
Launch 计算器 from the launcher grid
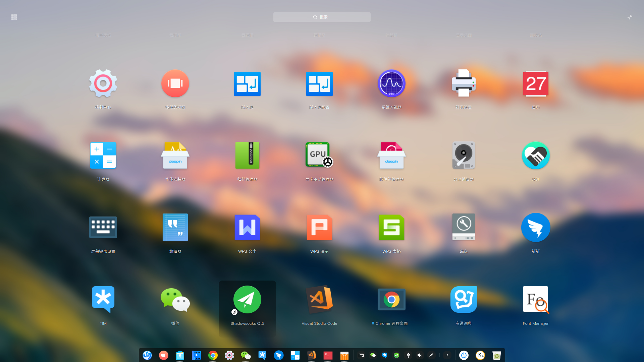pos(103,155)
